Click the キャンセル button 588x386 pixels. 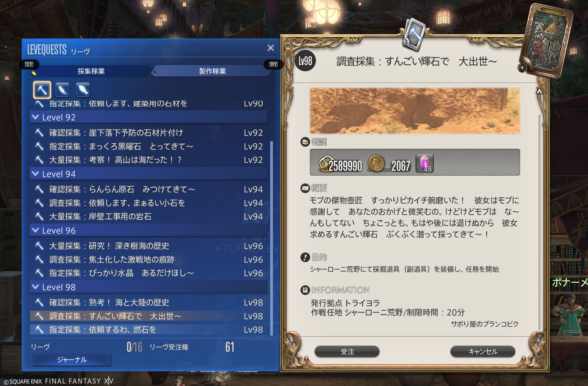(483, 352)
